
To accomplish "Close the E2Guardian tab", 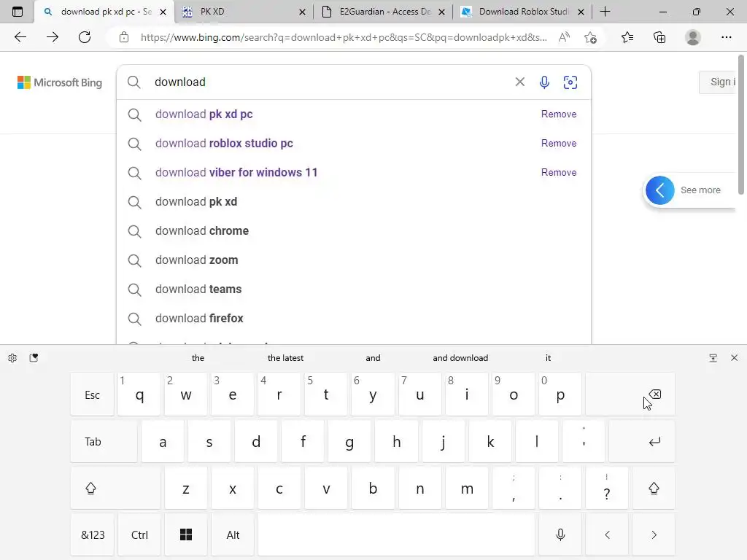I will pyautogui.click(x=441, y=12).
